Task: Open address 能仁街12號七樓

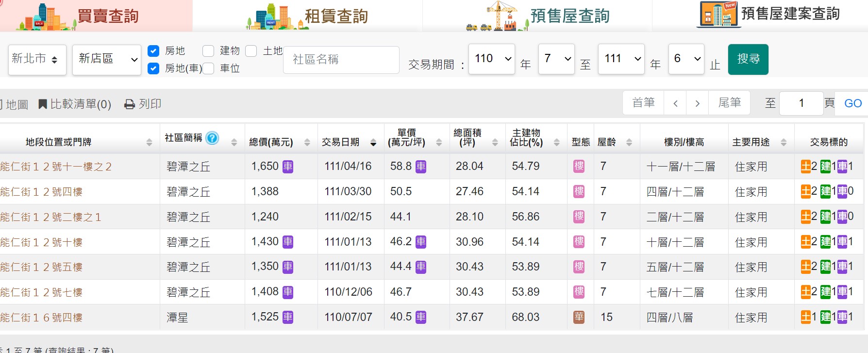Action: click(x=41, y=292)
